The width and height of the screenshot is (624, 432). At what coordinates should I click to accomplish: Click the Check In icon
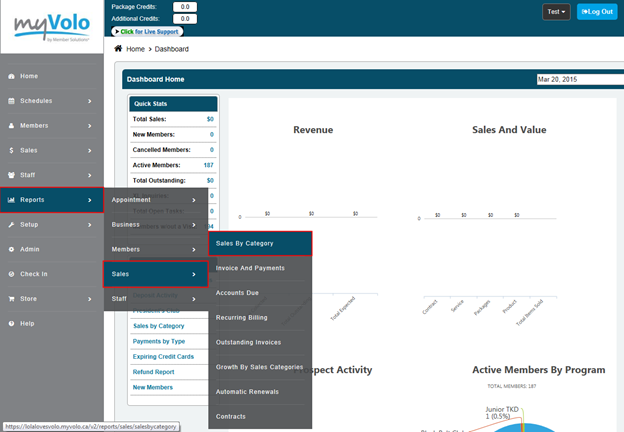(x=11, y=274)
